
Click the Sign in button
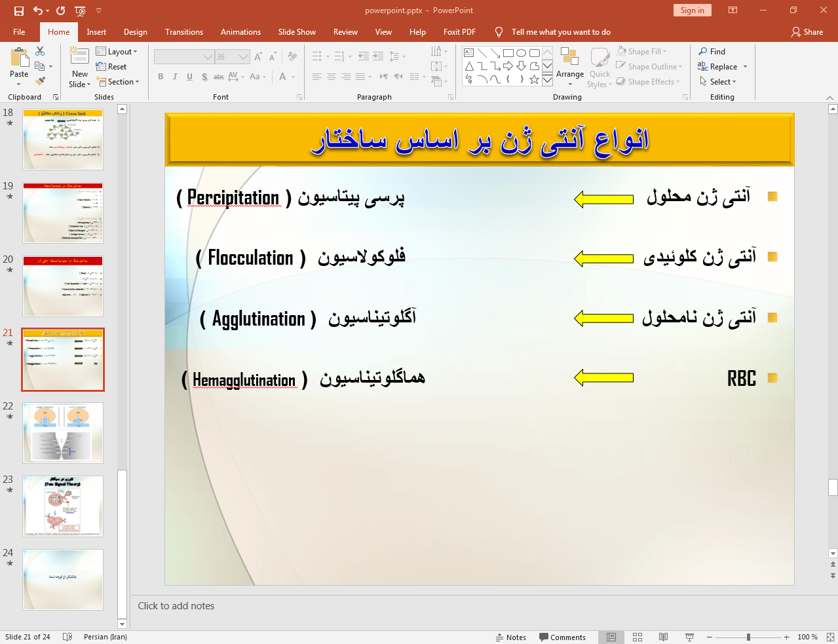click(x=692, y=10)
